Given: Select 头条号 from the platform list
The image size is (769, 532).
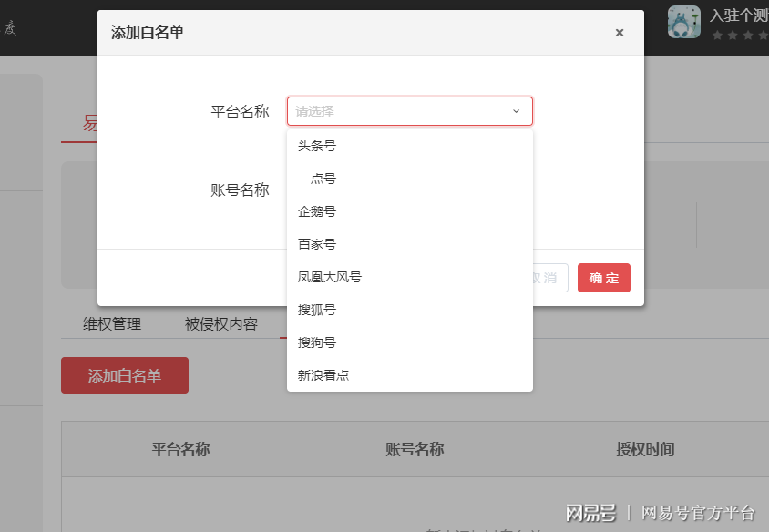Looking at the screenshot, I should [409, 146].
